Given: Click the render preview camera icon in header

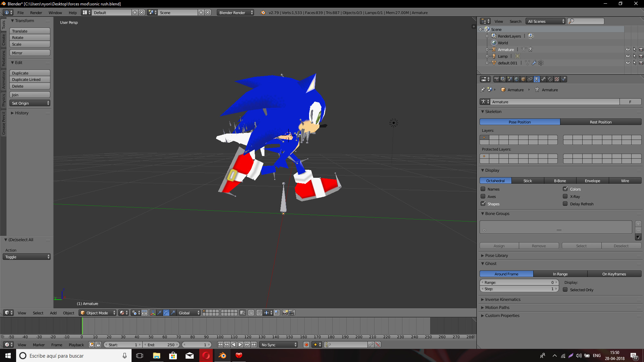Looking at the screenshot, I should 285,313.
